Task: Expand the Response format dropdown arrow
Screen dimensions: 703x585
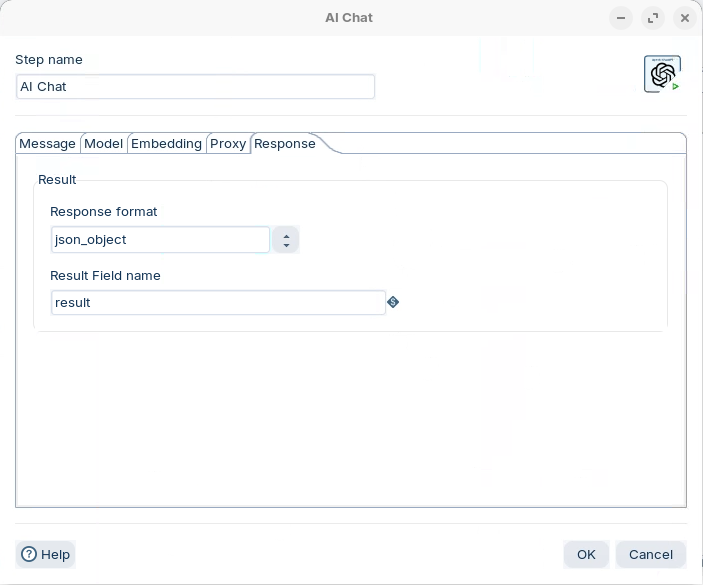Action: (x=286, y=240)
